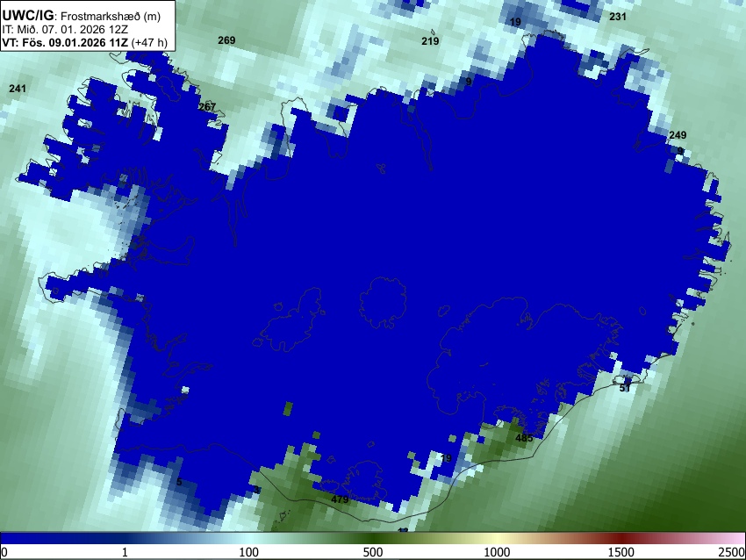The height and width of the screenshot is (560, 746).
Task: Pick the dark red color above the 1500 label
Action: click(621, 539)
